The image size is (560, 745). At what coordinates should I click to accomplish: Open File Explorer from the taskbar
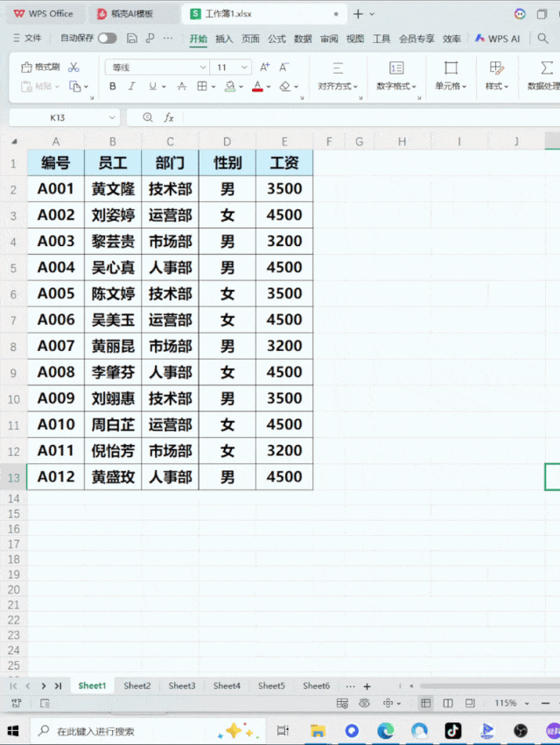point(318,731)
